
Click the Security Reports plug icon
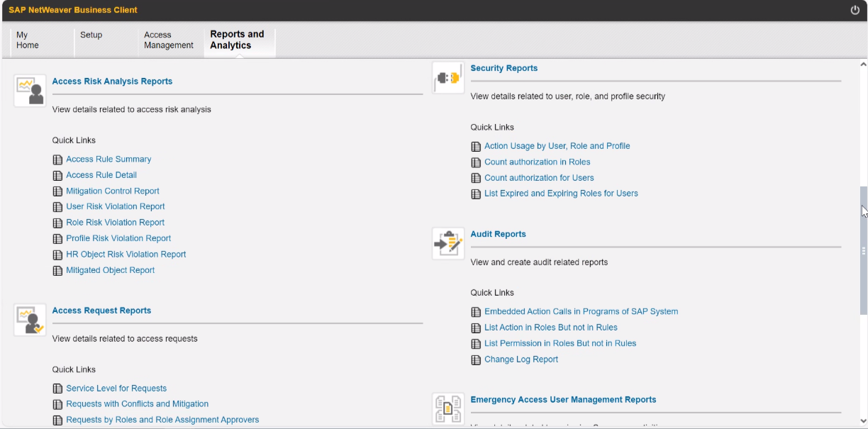448,77
